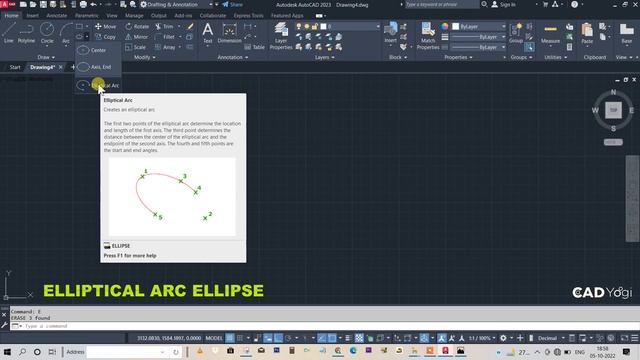This screenshot has height=360, width=640.
Task: Choose the Arc tool
Action: click(x=66, y=33)
